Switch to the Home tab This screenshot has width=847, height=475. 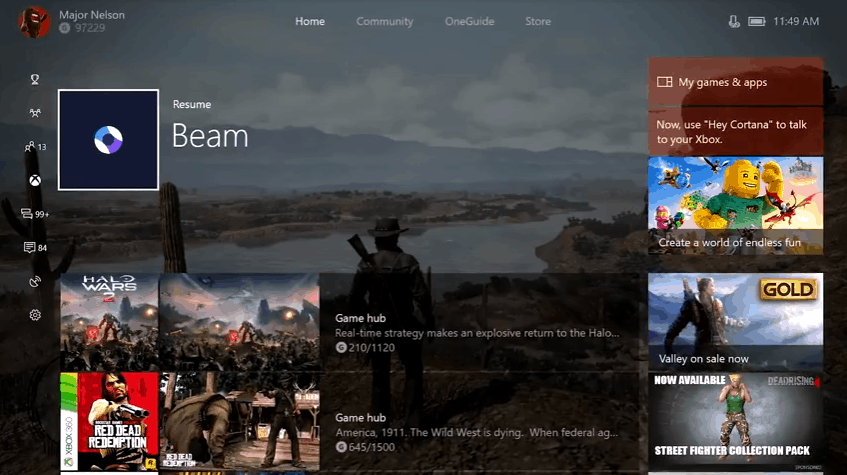310,22
